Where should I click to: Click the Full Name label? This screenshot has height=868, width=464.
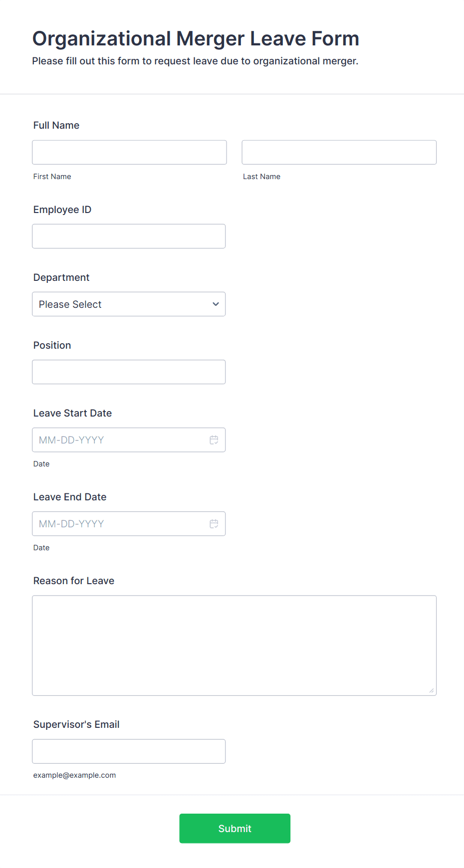click(56, 125)
